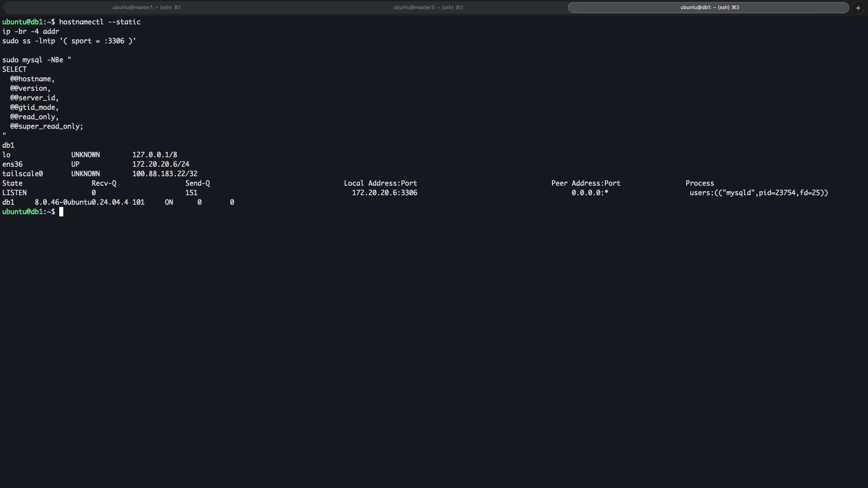
Task: Click the IP address 100.88.183.22/32
Action: tap(165, 174)
